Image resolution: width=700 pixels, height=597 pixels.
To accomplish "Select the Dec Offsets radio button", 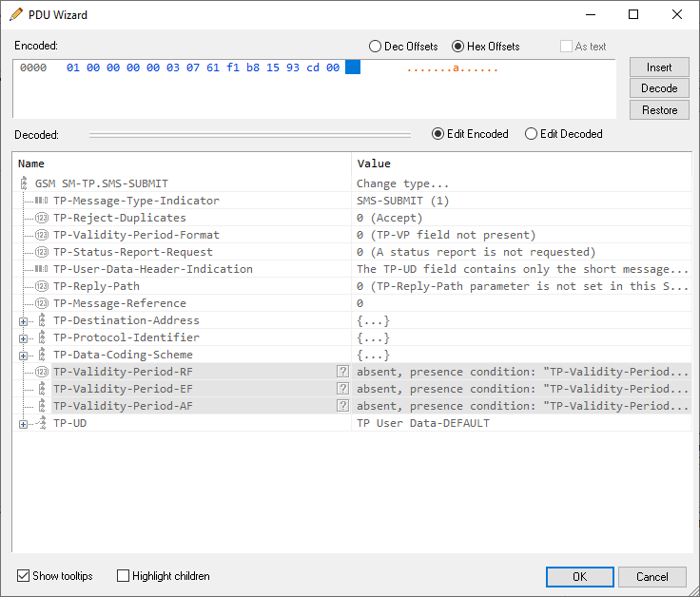I will pos(376,47).
